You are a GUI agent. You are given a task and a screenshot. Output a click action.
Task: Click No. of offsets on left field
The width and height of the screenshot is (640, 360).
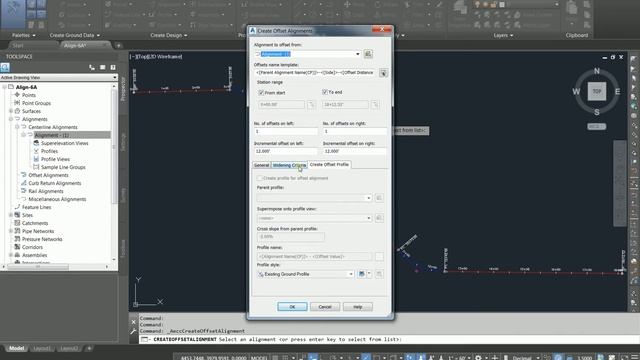click(x=286, y=131)
